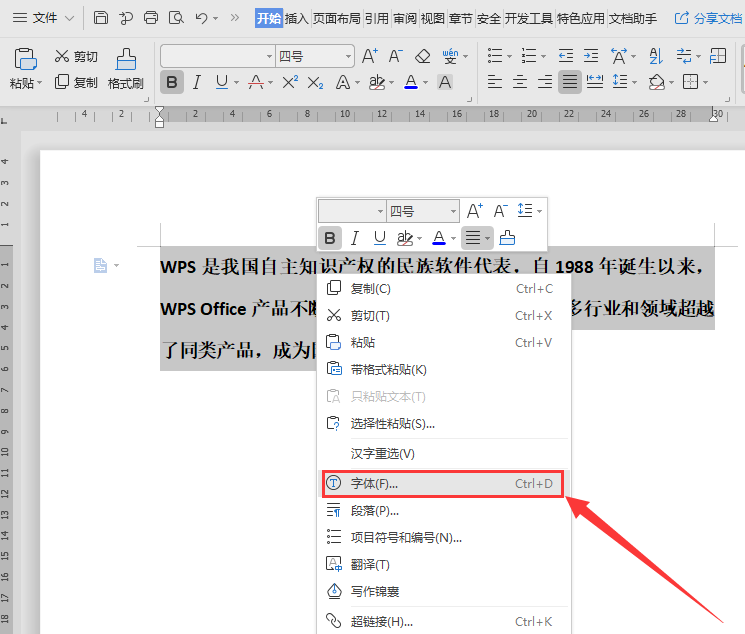Apply text highlight color in ribbon
This screenshot has height=634, width=745.
point(377,82)
